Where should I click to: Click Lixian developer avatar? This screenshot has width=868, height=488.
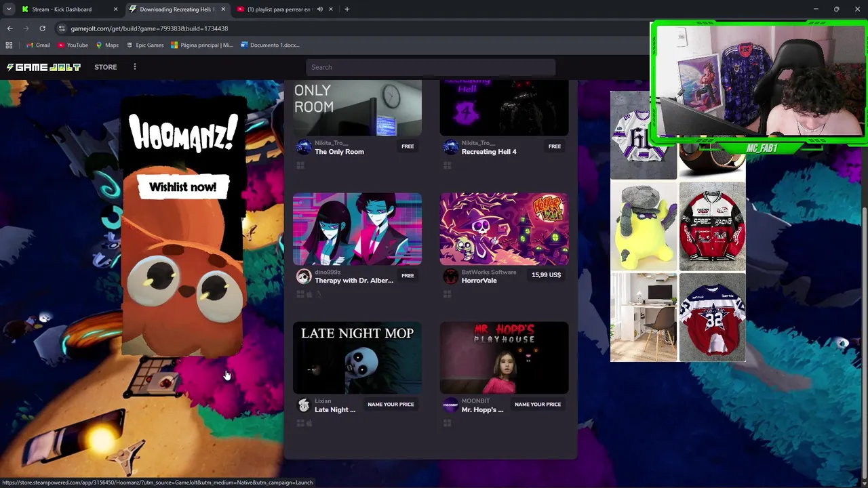(x=304, y=405)
